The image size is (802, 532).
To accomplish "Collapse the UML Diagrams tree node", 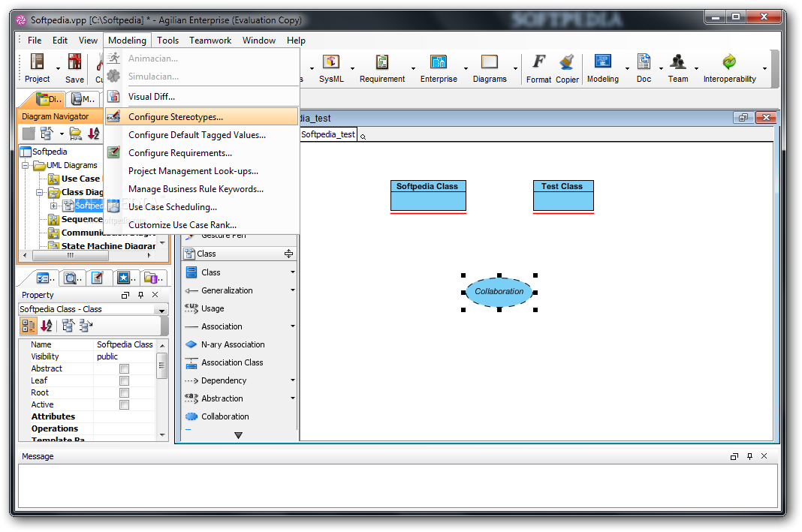I will pos(25,166).
